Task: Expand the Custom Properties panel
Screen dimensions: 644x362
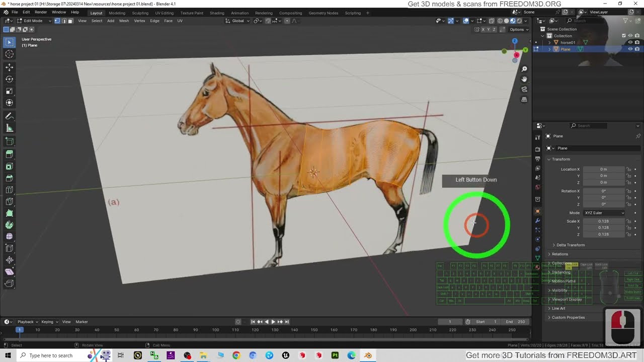Action: [568, 317]
